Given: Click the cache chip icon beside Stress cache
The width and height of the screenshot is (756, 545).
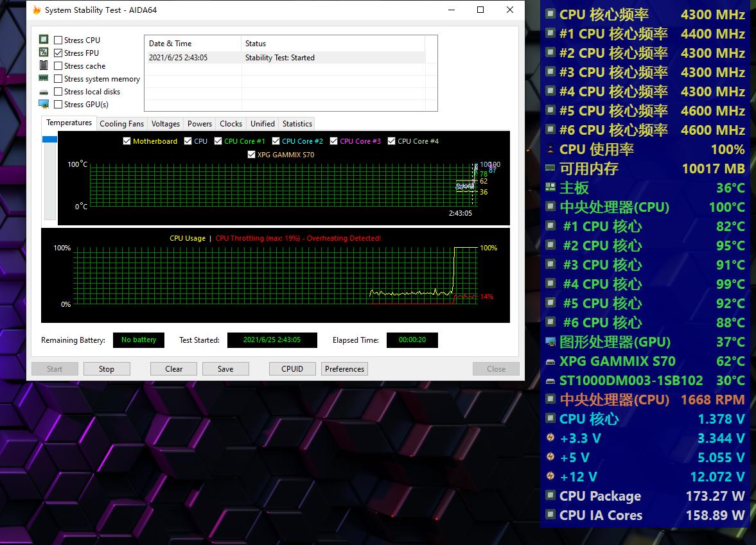Looking at the screenshot, I should (x=44, y=65).
